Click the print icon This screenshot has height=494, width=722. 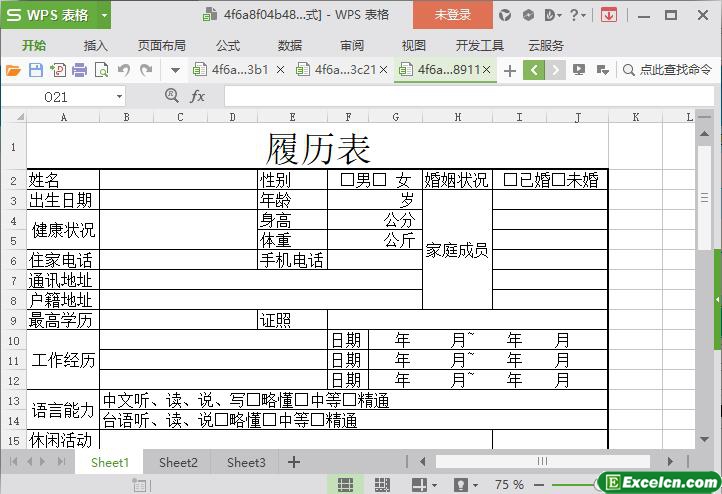tap(79, 70)
